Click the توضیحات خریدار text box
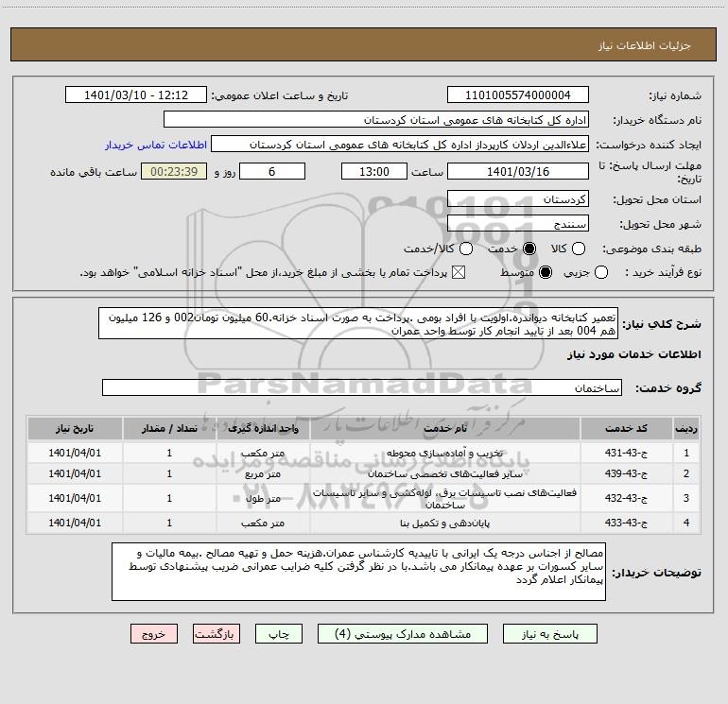This screenshot has height=704, width=728. coord(358,572)
